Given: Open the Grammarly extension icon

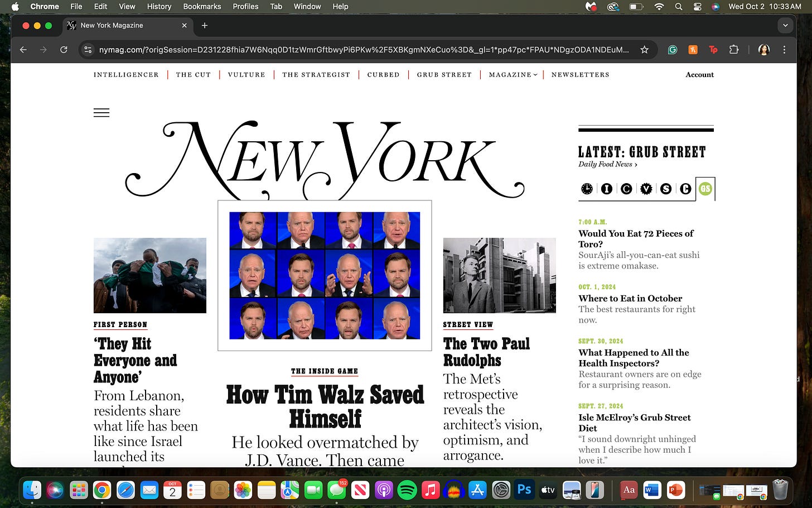Looking at the screenshot, I should coord(673,50).
